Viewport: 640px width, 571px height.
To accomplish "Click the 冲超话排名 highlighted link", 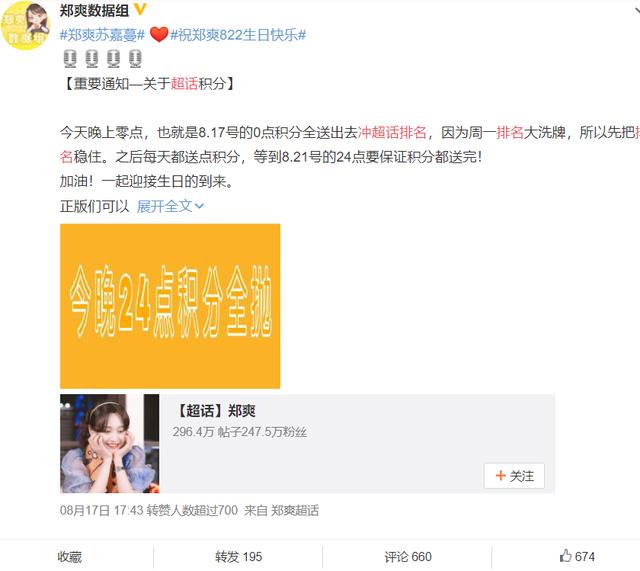I will [x=392, y=133].
